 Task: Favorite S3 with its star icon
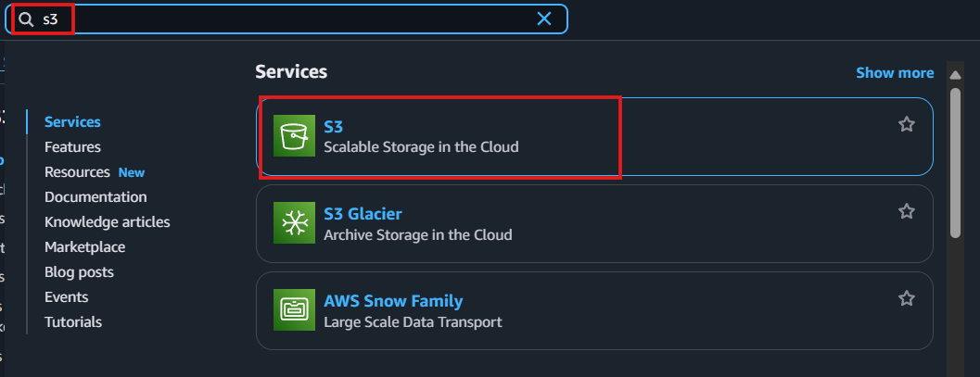906,125
